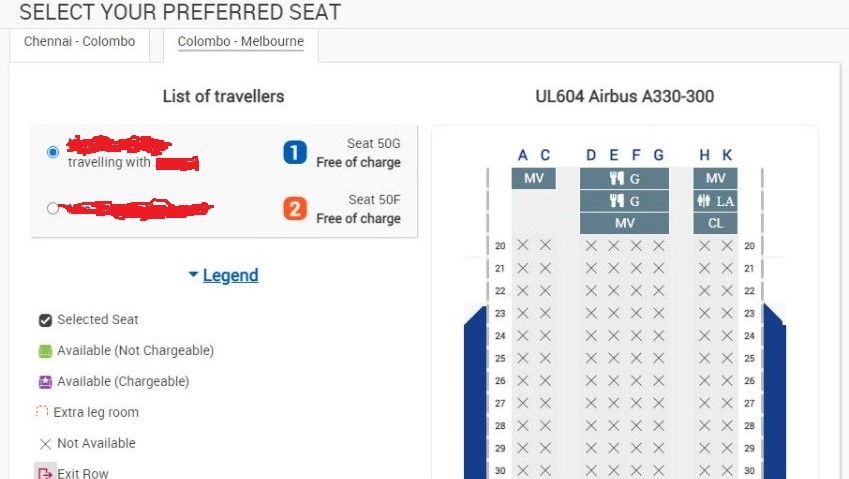Click the Exit Row legend icon
Image resolution: width=849 pixels, height=479 pixels.
(45, 473)
